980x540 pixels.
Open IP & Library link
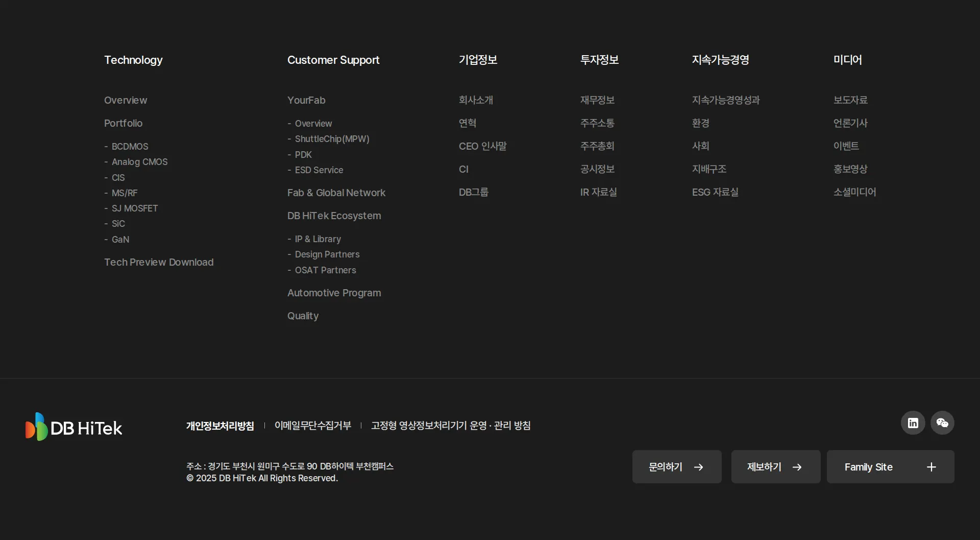[318, 239]
